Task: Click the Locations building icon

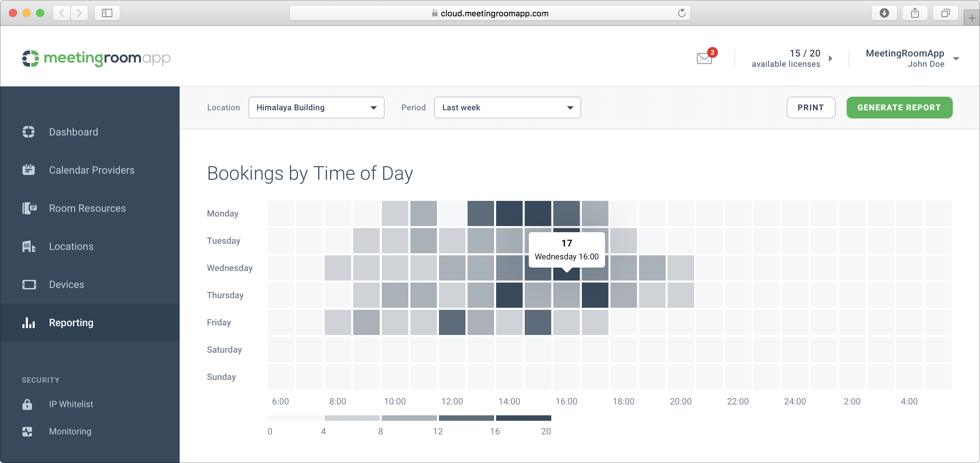Action: click(x=29, y=246)
